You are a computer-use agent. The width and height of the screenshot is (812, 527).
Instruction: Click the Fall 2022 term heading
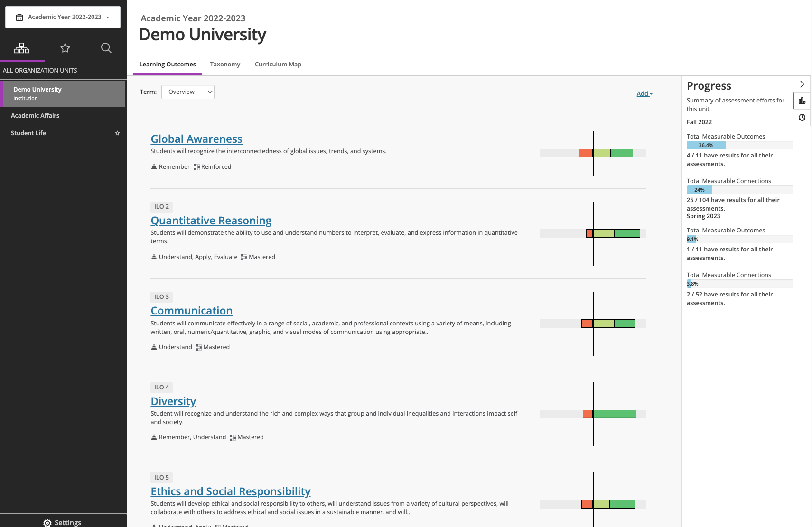point(699,122)
